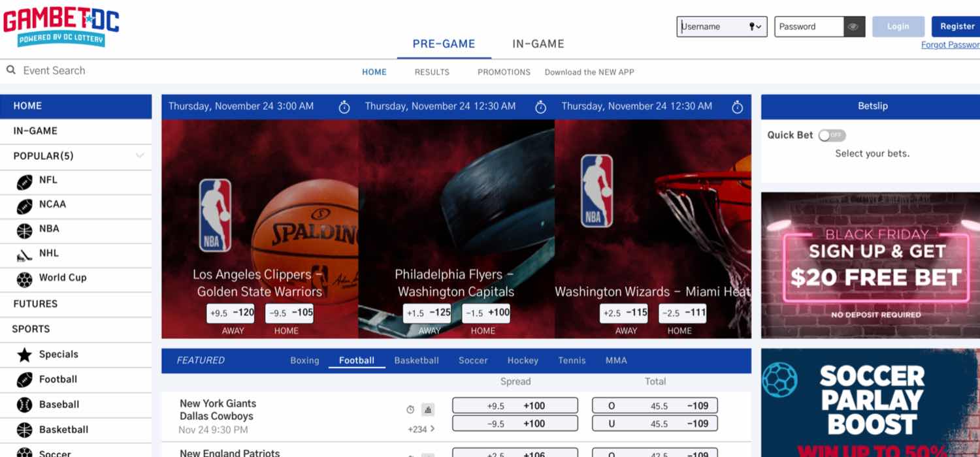Click the stopwatch icon on Flyers–Capitals banner
This screenshot has width=980, height=457.
[540, 107]
